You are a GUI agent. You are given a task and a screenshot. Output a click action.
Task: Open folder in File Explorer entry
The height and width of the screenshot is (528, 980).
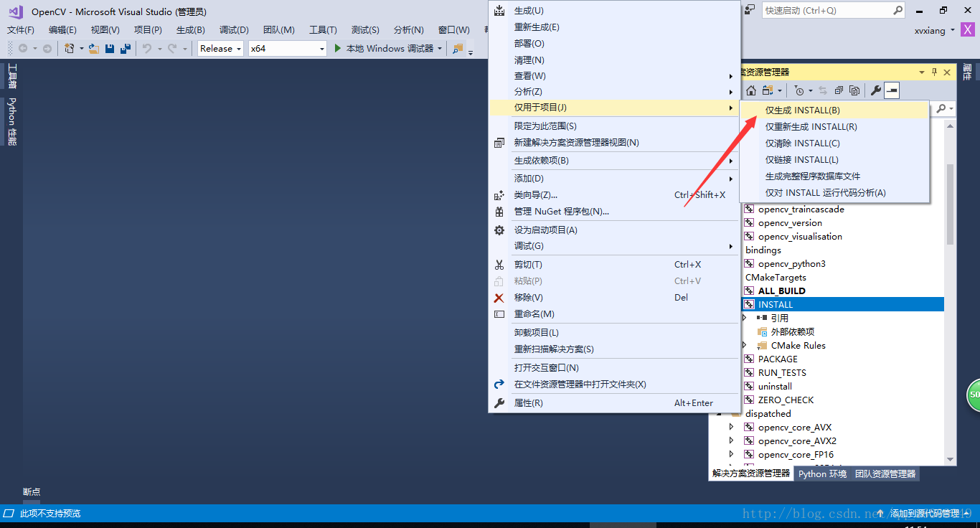(x=613, y=385)
